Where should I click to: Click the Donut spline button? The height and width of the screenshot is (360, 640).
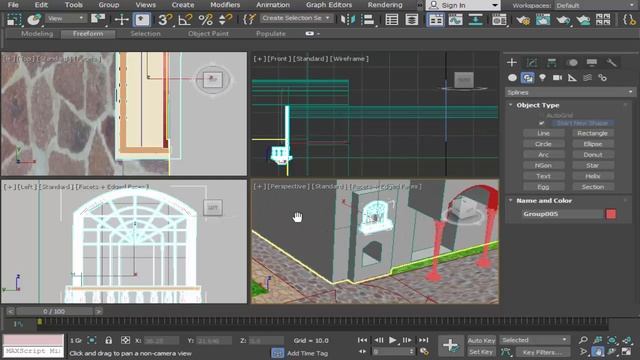592,155
